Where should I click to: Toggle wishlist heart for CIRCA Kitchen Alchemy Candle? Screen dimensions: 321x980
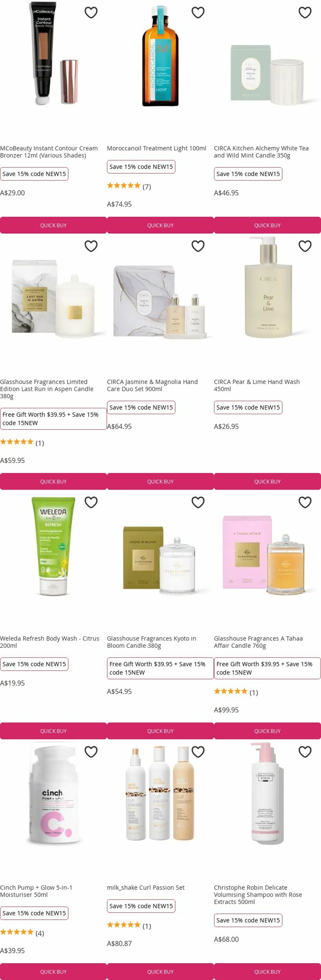(x=305, y=12)
